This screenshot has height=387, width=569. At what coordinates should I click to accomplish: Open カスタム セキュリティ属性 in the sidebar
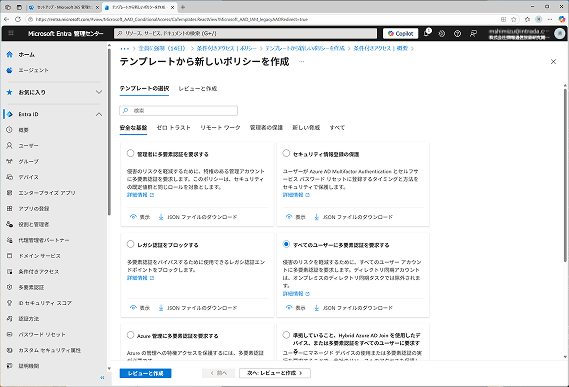point(50,350)
